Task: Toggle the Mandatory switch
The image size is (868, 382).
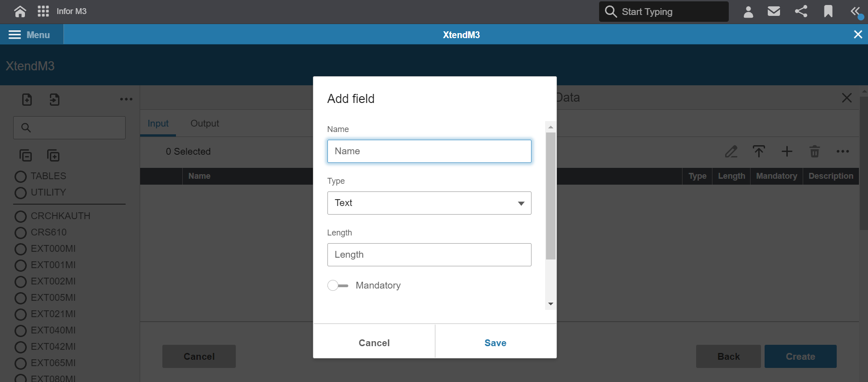Action: (x=338, y=285)
